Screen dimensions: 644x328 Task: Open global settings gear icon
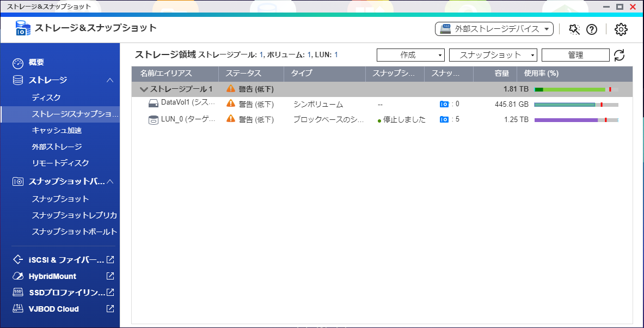click(x=621, y=29)
